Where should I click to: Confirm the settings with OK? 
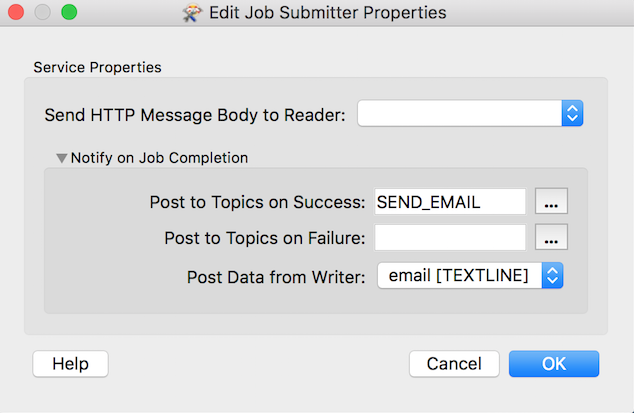point(554,364)
